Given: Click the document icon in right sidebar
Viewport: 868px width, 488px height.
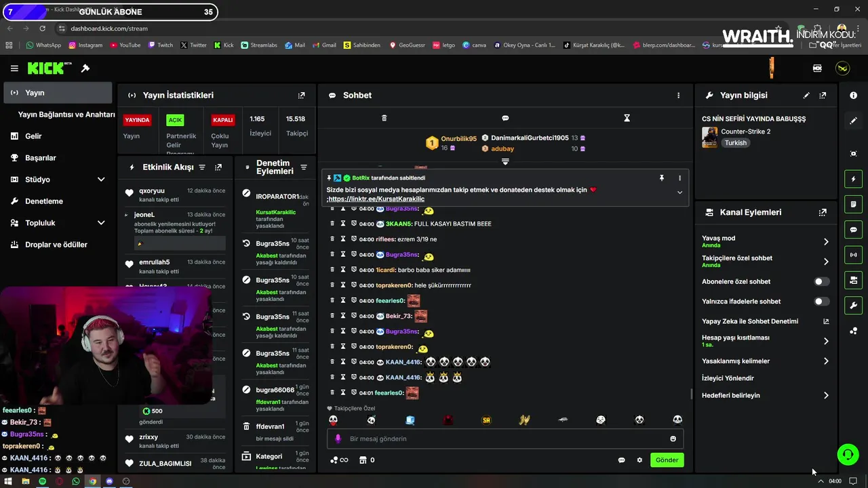Looking at the screenshot, I should click(x=853, y=204).
